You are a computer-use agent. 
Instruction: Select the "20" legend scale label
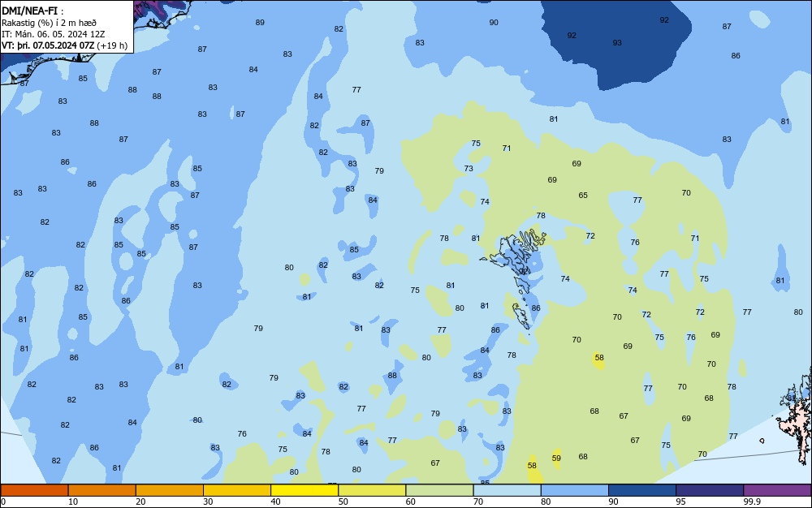[x=140, y=502]
